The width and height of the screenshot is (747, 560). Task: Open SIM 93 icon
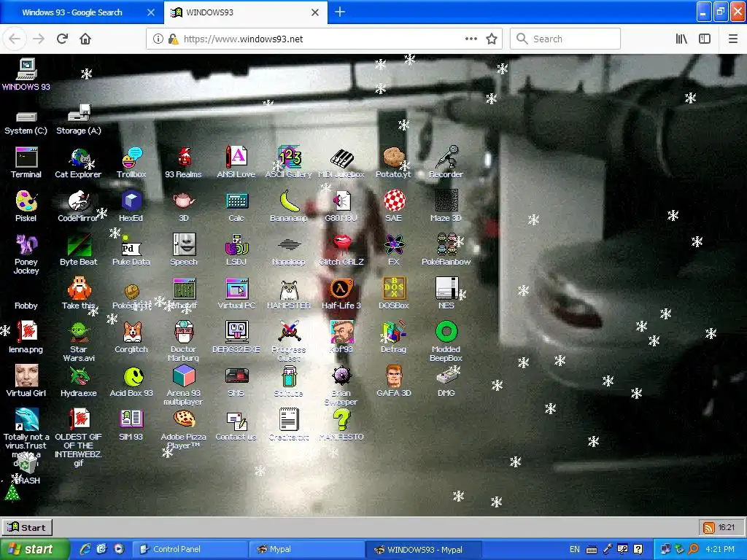[131, 426]
